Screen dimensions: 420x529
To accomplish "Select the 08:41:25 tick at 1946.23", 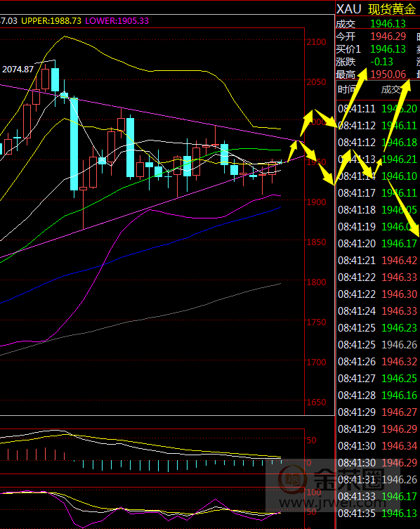I will pos(378,328).
